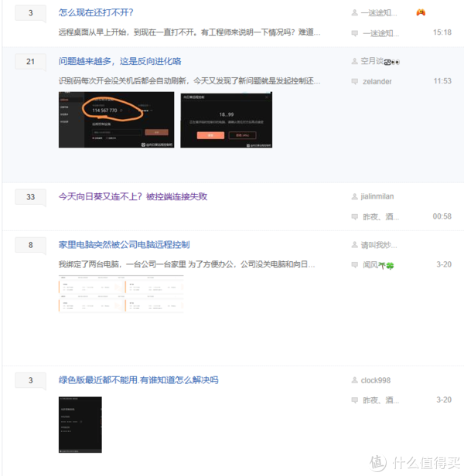Viewport: 464px width, 476px height.
Task: Open author profile clock998
Action: (x=376, y=380)
